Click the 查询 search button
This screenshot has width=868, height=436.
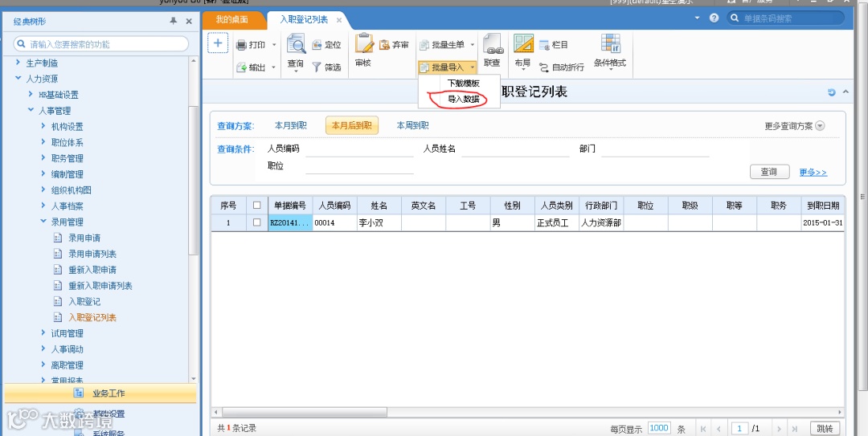tap(769, 172)
